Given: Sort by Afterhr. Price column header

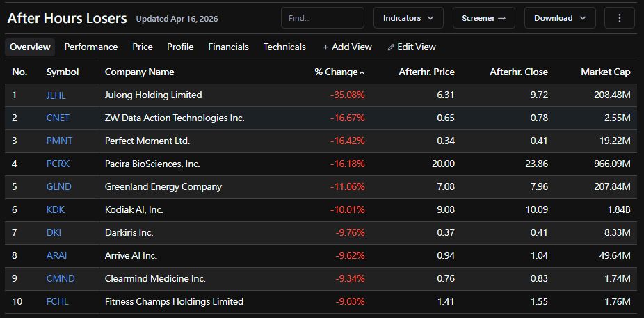Looking at the screenshot, I should click(x=426, y=72).
